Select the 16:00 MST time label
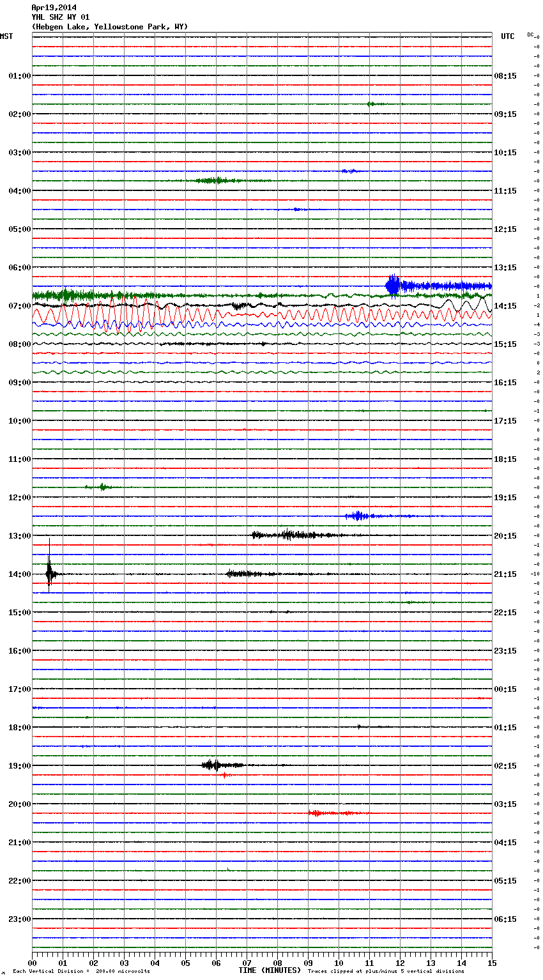 [x=19, y=651]
